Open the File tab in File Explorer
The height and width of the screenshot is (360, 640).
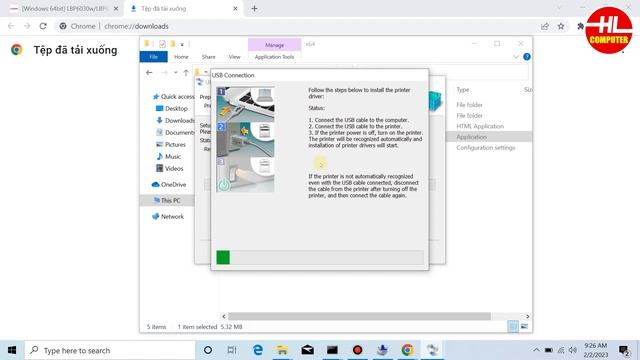click(153, 57)
